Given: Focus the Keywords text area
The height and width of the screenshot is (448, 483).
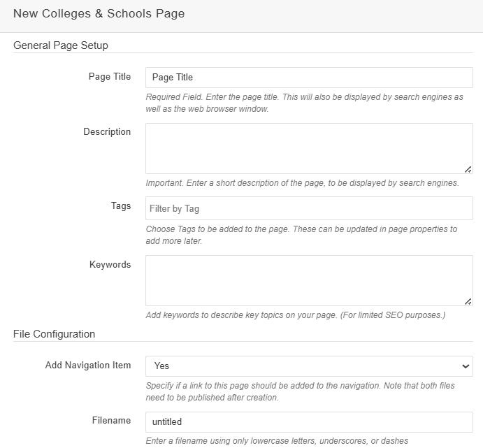Looking at the screenshot, I should tap(309, 280).
